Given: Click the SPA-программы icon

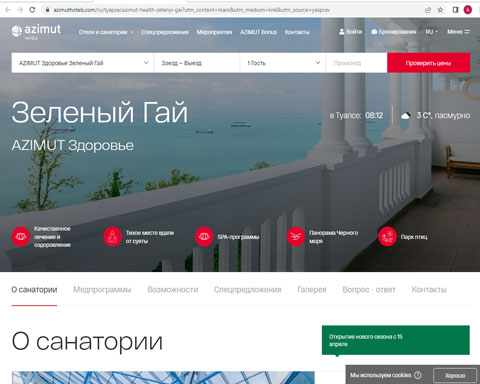Looking at the screenshot, I should pyautogui.click(x=204, y=237).
